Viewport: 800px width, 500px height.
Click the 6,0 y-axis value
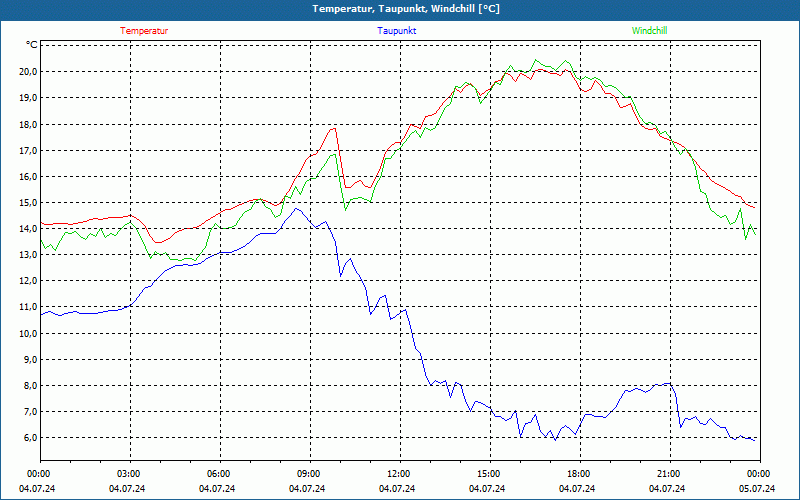point(31,437)
